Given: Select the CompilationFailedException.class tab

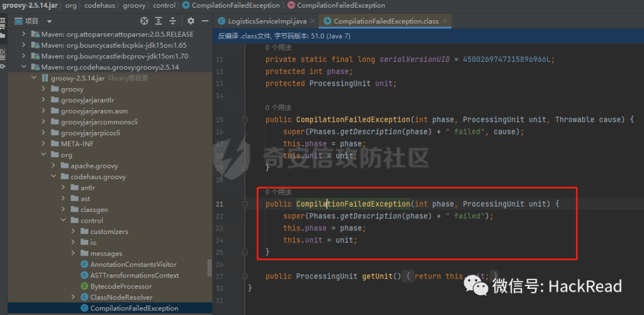Looking at the screenshot, I should (x=386, y=21).
